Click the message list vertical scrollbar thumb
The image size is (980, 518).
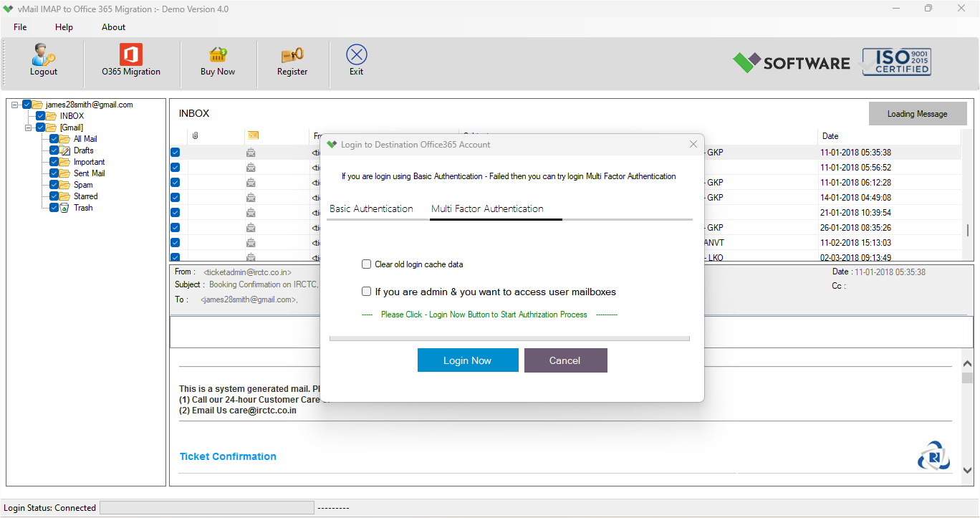point(968,230)
